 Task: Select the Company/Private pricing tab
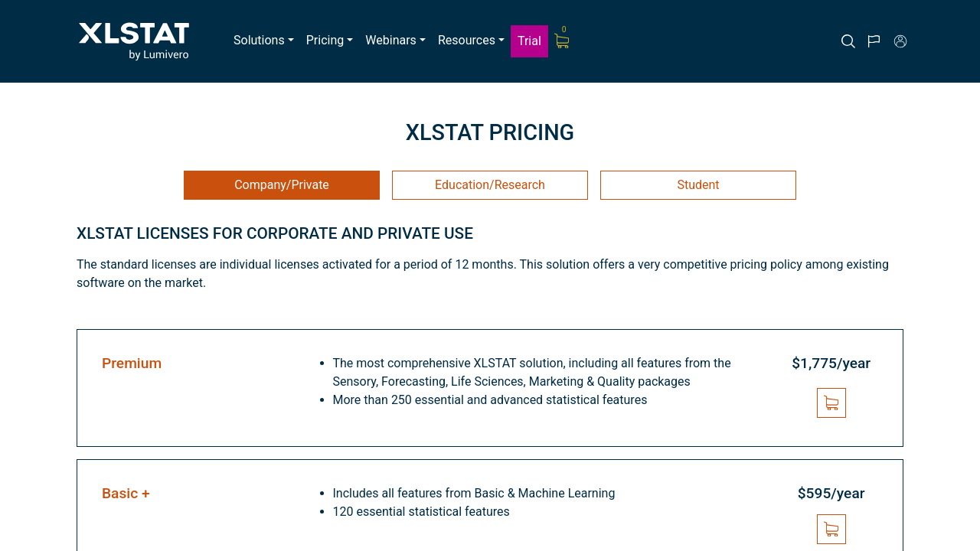282,185
